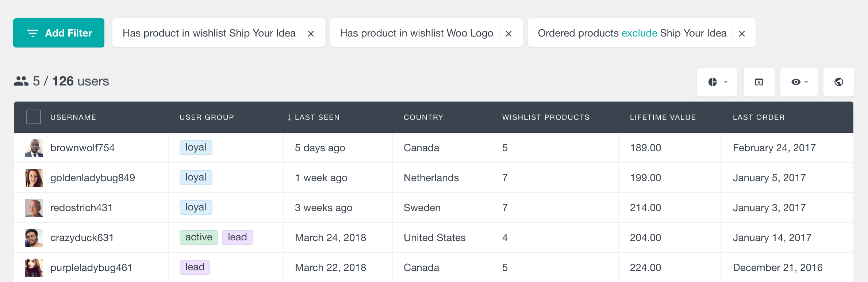868x282 pixels.
Task: Click the loyal tag for goldenladybug849
Action: click(x=196, y=178)
